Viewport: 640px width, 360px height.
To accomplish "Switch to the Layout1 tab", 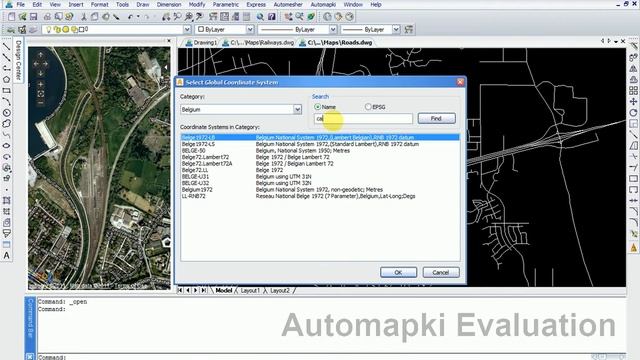I will point(250,291).
